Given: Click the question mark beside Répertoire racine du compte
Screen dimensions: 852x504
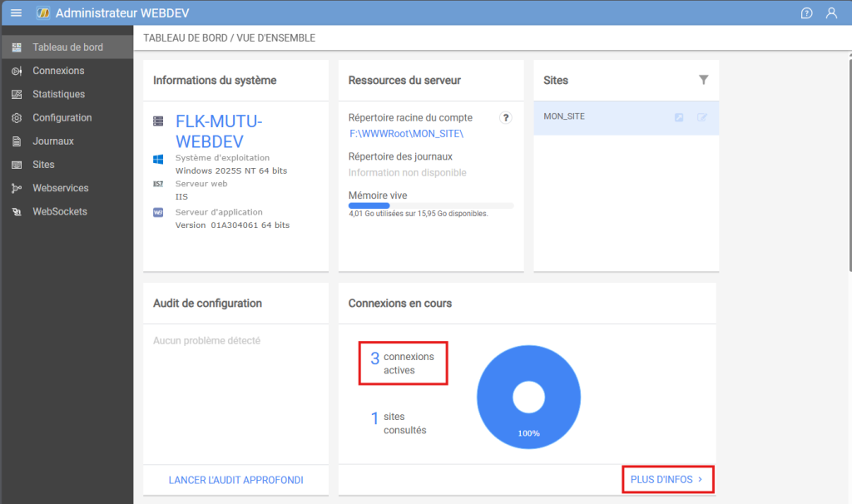Looking at the screenshot, I should pyautogui.click(x=505, y=118).
